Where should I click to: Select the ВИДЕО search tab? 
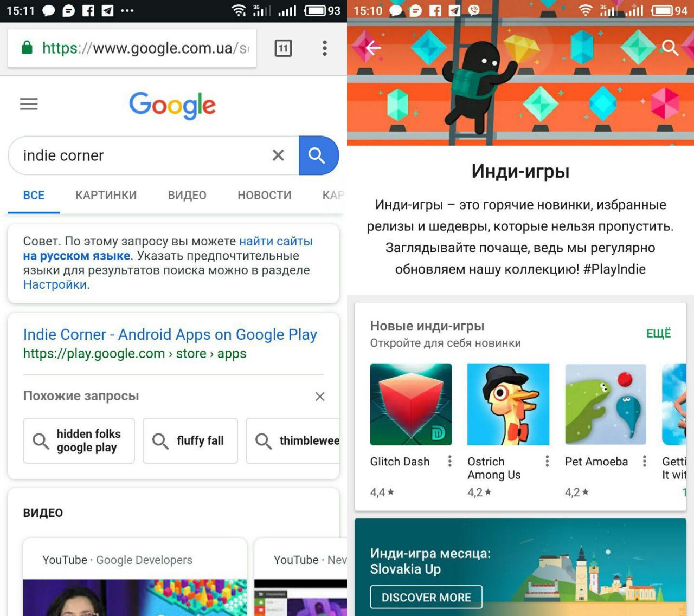(187, 195)
